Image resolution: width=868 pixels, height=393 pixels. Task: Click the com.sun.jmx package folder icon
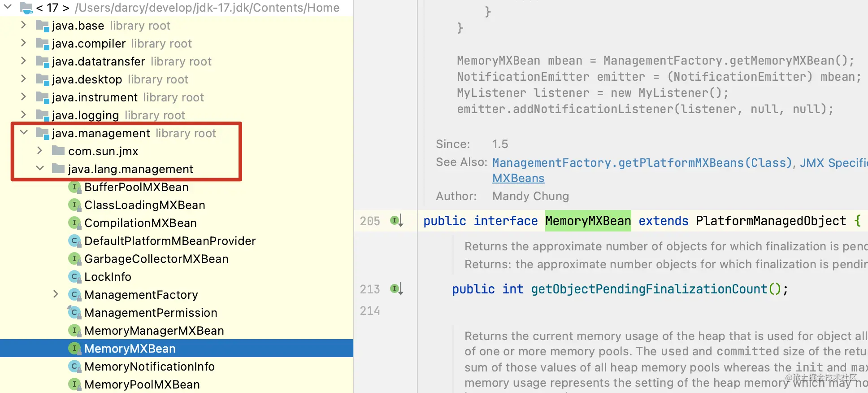[58, 150]
